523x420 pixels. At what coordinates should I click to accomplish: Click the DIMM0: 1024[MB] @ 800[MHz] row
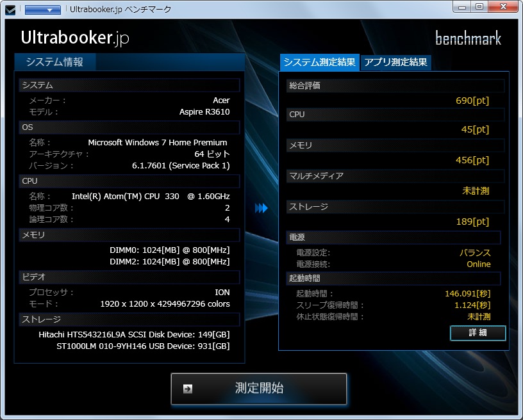coord(170,250)
